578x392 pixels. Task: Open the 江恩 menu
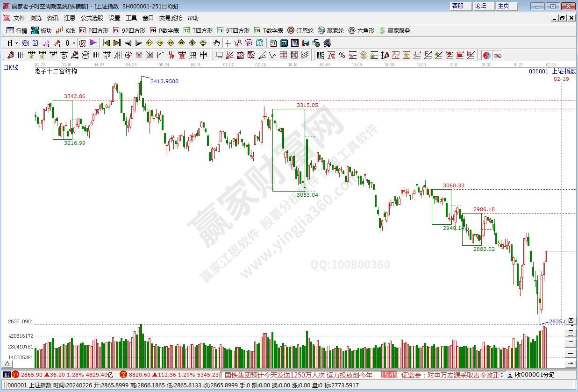pyautogui.click(x=70, y=18)
